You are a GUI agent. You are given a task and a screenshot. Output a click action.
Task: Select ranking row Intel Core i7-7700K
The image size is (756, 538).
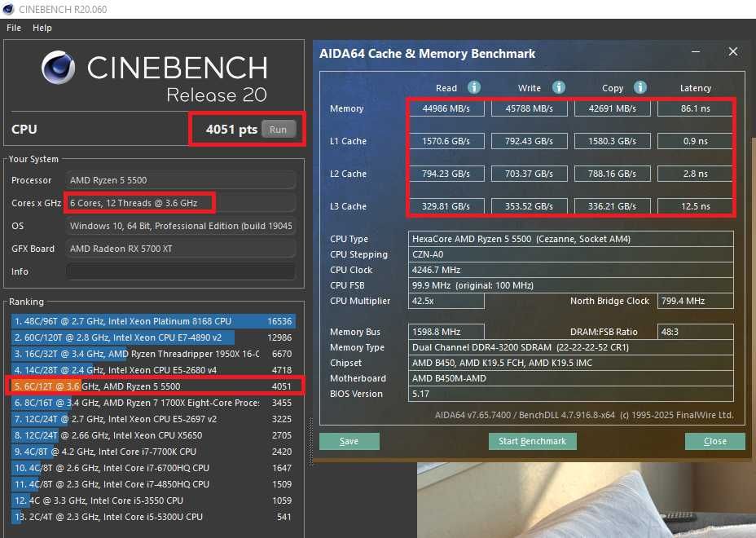pyautogui.click(x=153, y=452)
